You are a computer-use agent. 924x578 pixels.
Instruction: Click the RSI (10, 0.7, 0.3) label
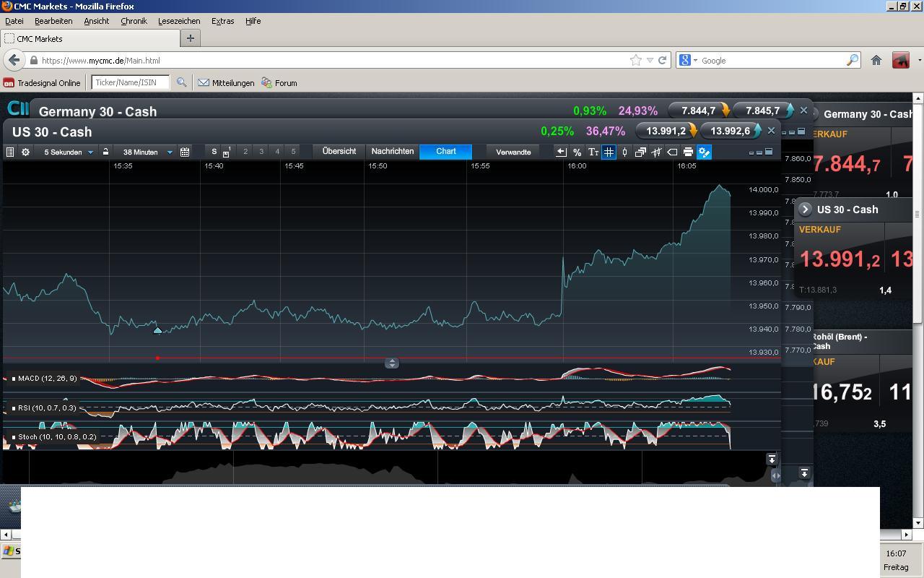click(x=44, y=408)
